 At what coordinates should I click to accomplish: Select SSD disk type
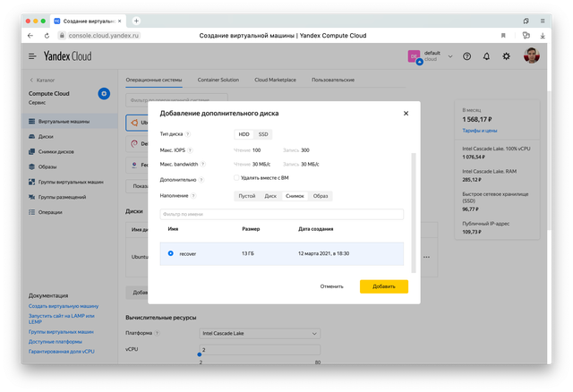coord(263,134)
